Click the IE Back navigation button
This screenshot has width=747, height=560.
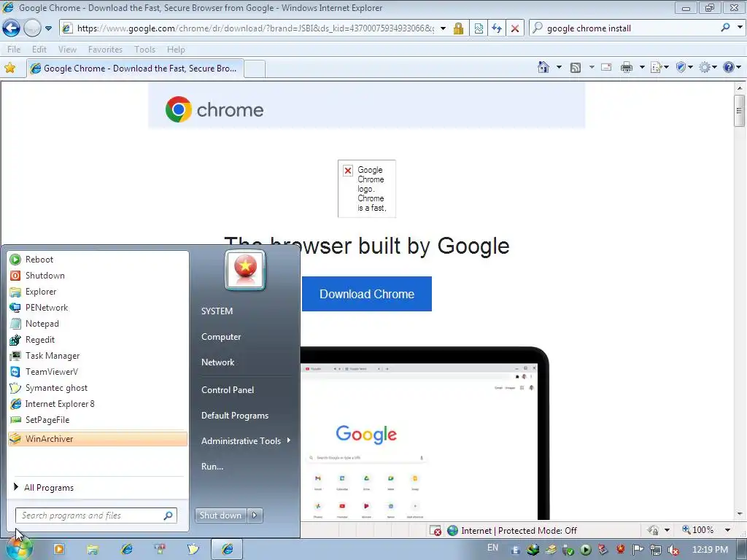(x=11, y=28)
